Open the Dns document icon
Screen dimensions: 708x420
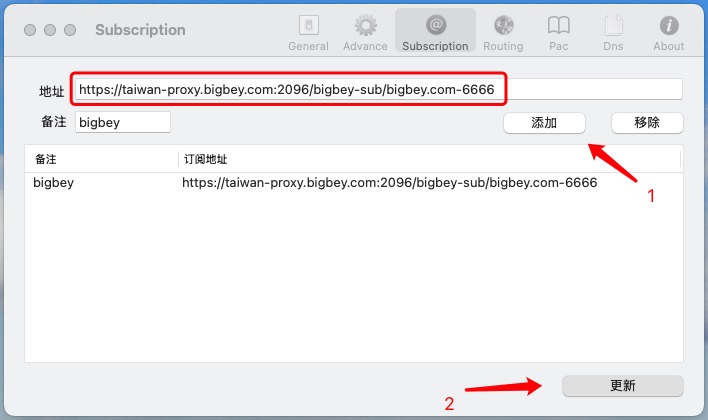click(x=613, y=25)
